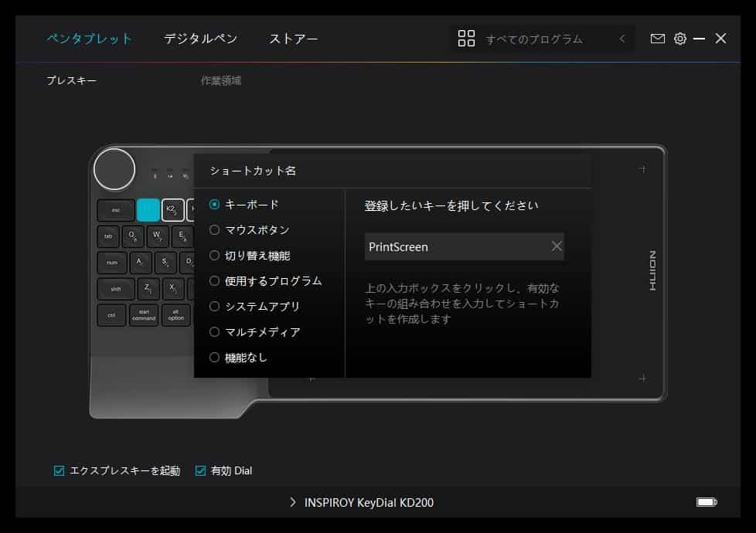This screenshot has width=756, height=533.
Task: Expand the INSPIROY KeyDial KD200 device chevron
Action: (x=293, y=502)
